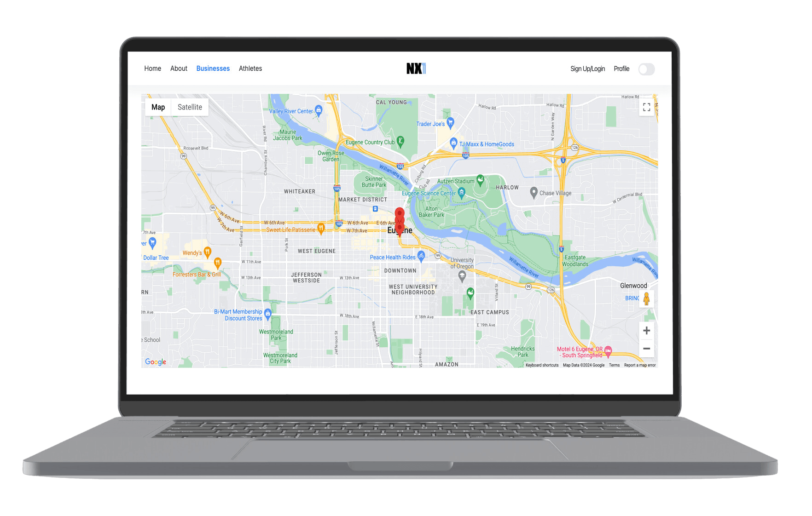Click the Westmoreland City Park label
This screenshot has height=516, width=812.
280,358
